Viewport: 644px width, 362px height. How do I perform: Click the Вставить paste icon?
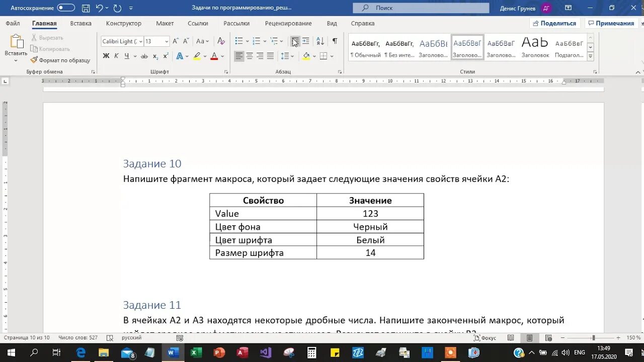pyautogui.click(x=16, y=41)
